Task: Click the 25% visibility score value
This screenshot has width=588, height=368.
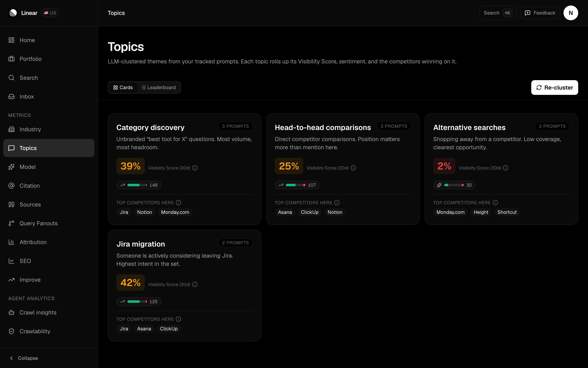Action: point(289,166)
